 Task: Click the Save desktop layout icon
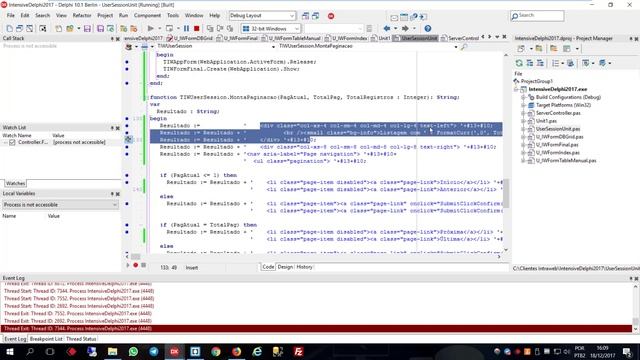coord(305,16)
